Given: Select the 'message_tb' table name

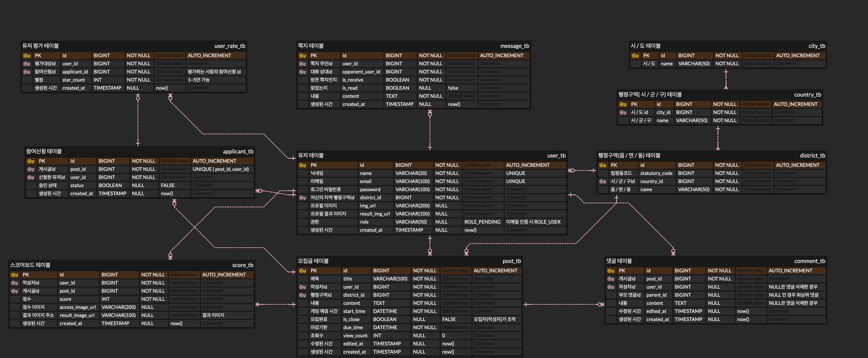Looking at the screenshot, I should pyautogui.click(x=515, y=46).
